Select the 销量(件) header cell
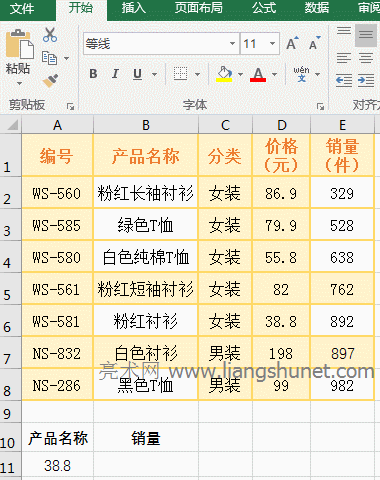This screenshot has width=380, height=480. pos(342,155)
